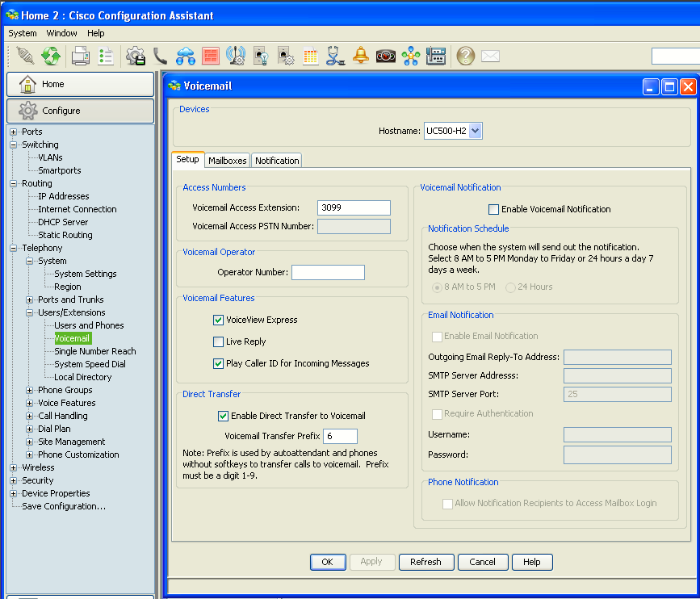Click the Enable Email Notification checkbox

pyautogui.click(x=437, y=337)
